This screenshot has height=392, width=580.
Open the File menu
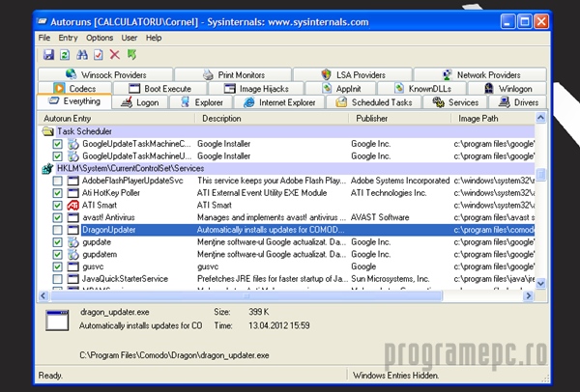(x=44, y=38)
